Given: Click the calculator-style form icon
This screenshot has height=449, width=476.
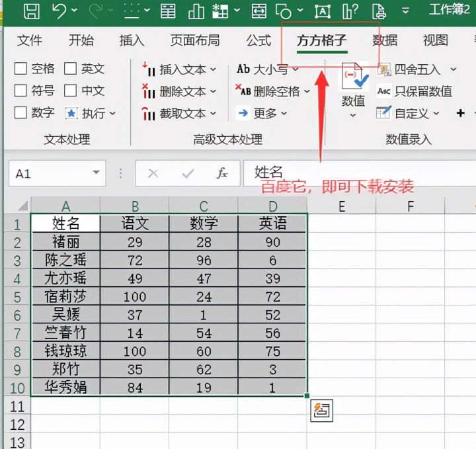Looking at the screenshot, I should (x=168, y=11).
